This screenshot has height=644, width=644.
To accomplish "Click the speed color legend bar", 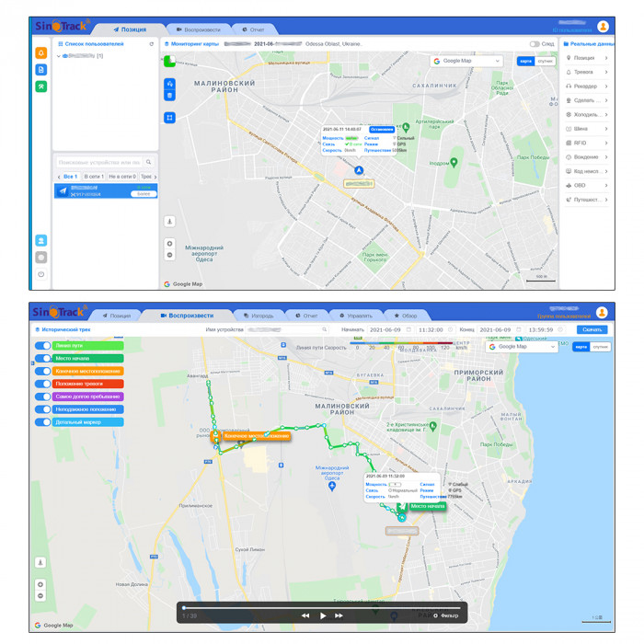I will [401, 343].
